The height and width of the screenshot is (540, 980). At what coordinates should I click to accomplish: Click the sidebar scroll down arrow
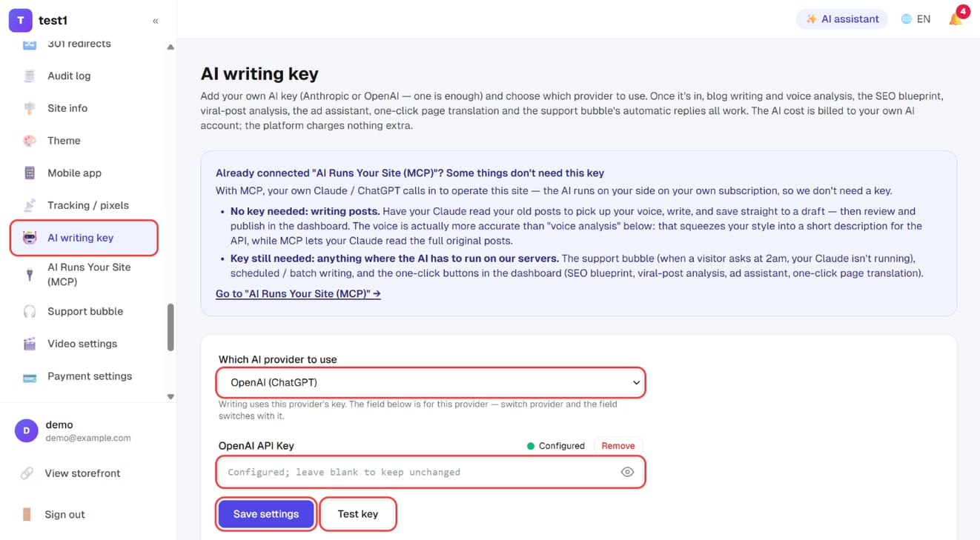tap(170, 397)
